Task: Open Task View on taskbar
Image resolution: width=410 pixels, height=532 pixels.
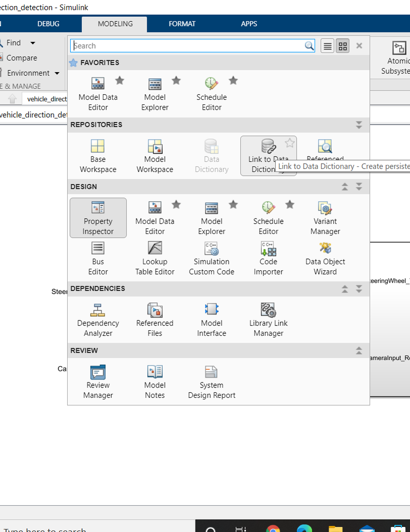Action: pyautogui.click(x=241, y=528)
